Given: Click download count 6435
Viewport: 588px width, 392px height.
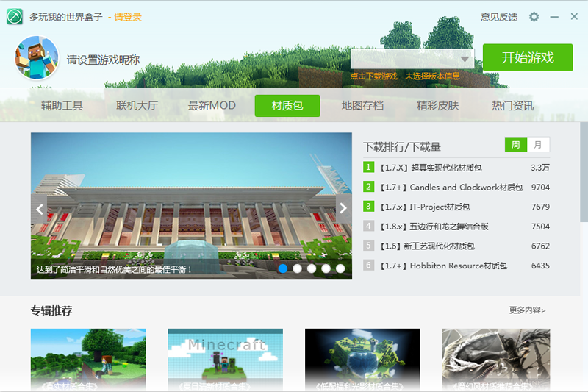Looking at the screenshot, I should pyautogui.click(x=540, y=266).
